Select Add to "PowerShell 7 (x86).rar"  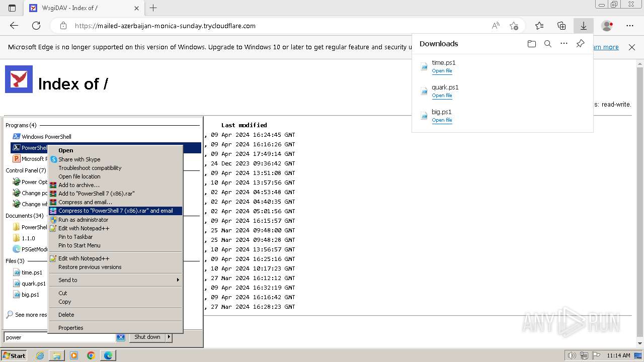[x=115, y=194]
